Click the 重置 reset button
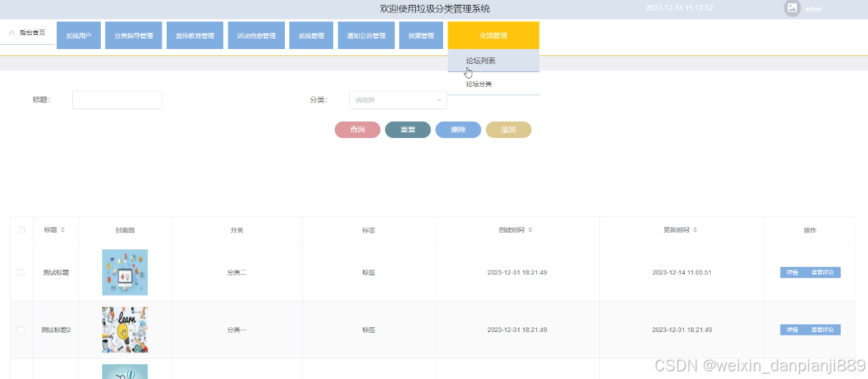 click(408, 130)
